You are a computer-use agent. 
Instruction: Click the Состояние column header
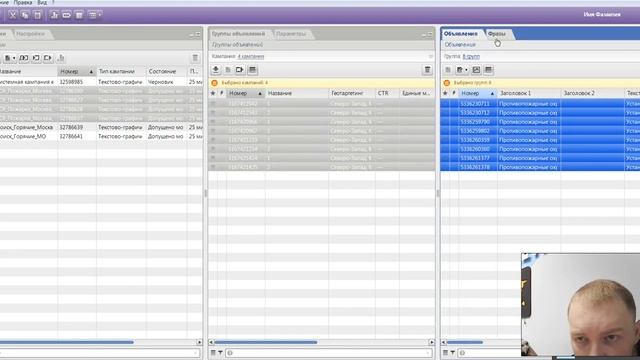point(167,71)
